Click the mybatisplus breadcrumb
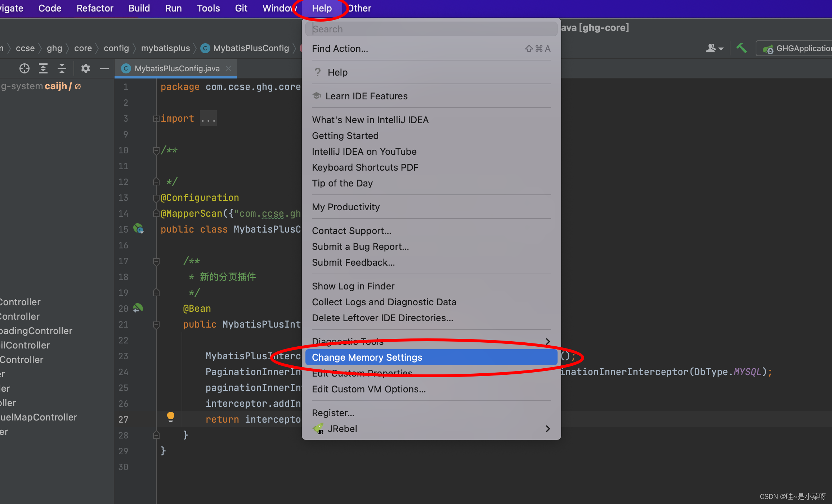The width and height of the screenshot is (832, 504). [165, 48]
